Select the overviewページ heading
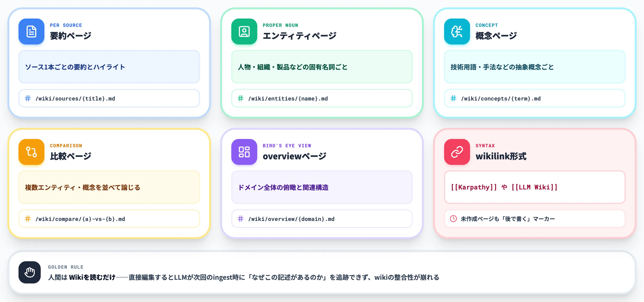Image resolution: width=644 pixels, height=302 pixels. 294,156
